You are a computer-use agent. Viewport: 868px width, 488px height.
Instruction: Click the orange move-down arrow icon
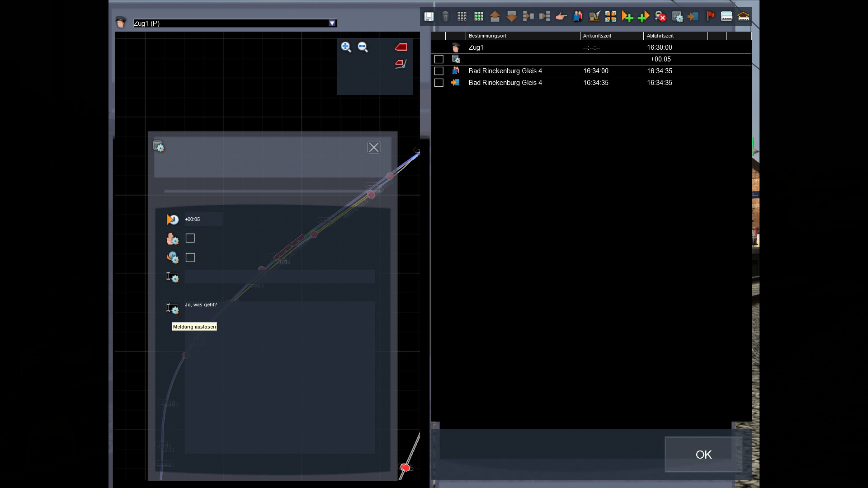[x=512, y=17]
